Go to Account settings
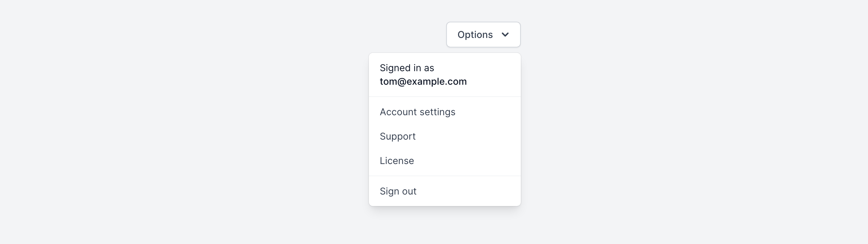This screenshot has height=244, width=868. [x=417, y=112]
